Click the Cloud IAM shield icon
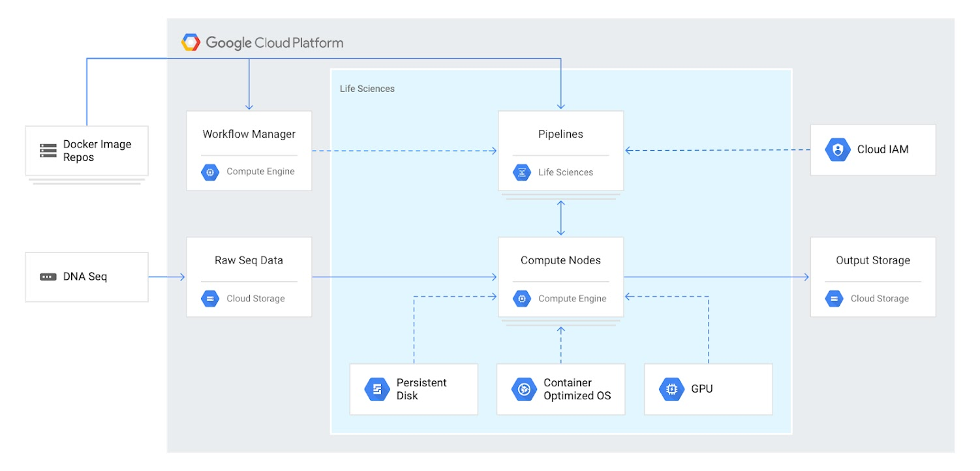 pos(838,149)
